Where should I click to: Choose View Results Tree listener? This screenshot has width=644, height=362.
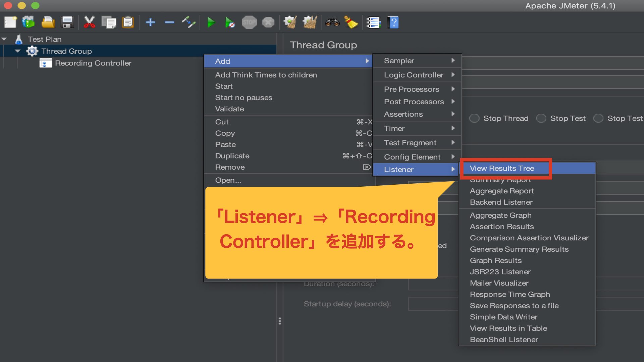502,168
